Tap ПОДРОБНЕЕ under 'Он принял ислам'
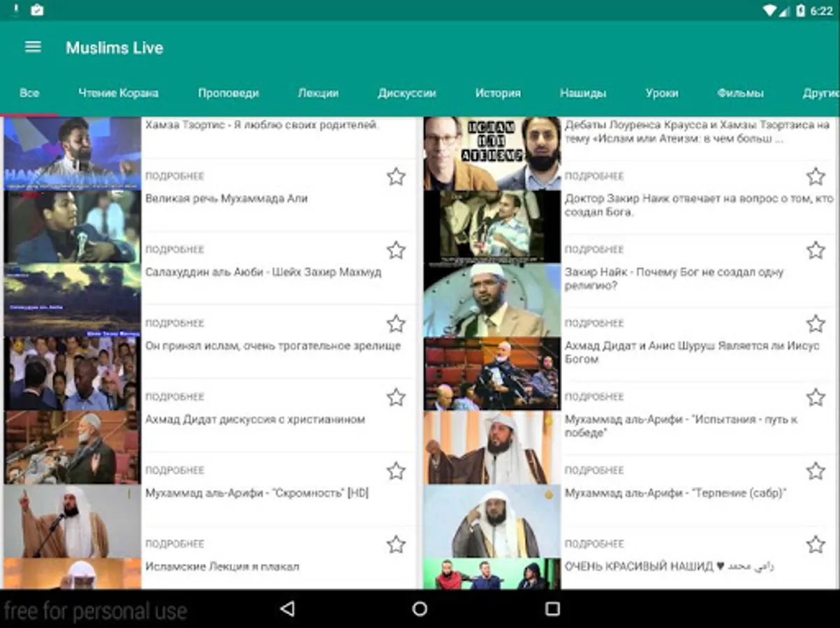Image resolution: width=840 pixels, height=628 pixels. [175, 397]
